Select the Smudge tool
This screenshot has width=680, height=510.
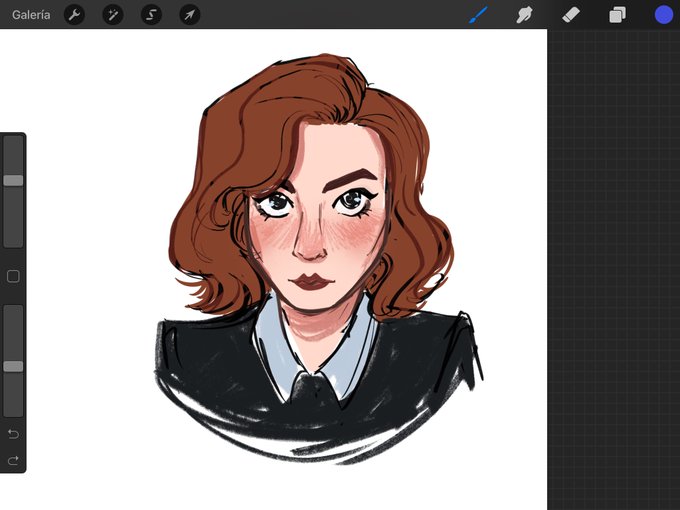[x=524, y=15]
